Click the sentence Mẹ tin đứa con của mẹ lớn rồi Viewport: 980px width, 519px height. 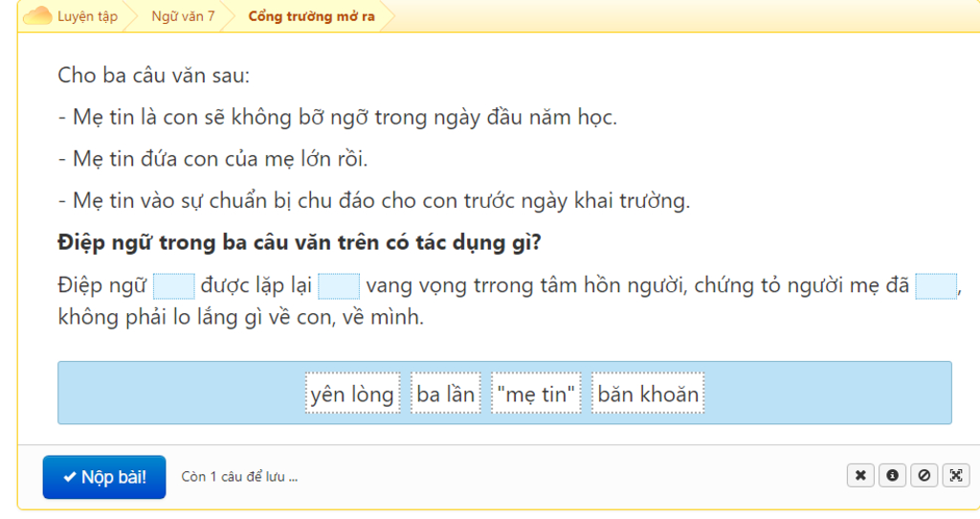pos(212,159)
